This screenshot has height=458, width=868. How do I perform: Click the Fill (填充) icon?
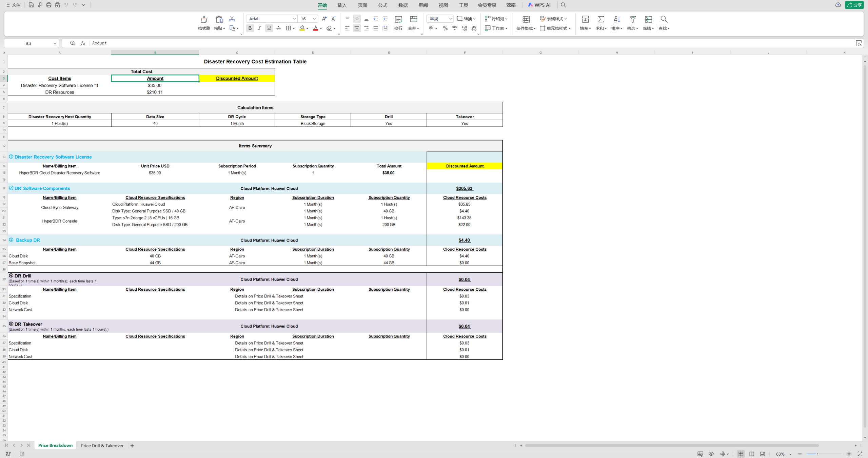pyautogui.click(x=585, y=19)
